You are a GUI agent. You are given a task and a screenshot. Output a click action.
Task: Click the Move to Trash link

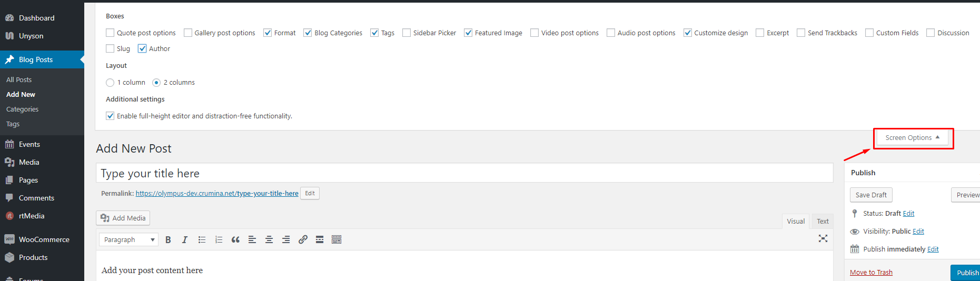click(x=871, y=273)
